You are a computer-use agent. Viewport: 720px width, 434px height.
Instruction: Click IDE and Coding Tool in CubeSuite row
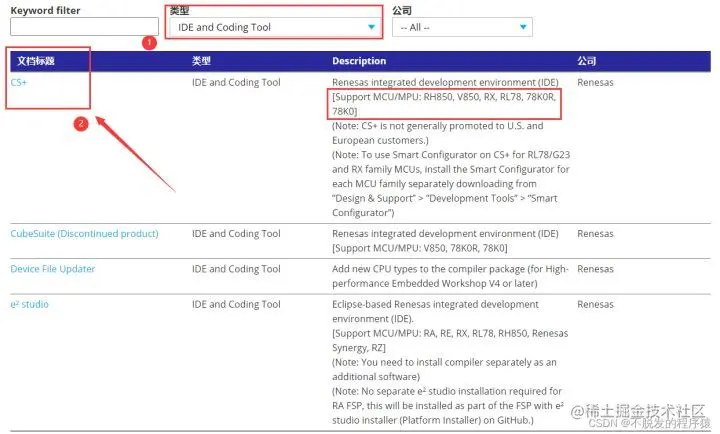pos(236,233)
